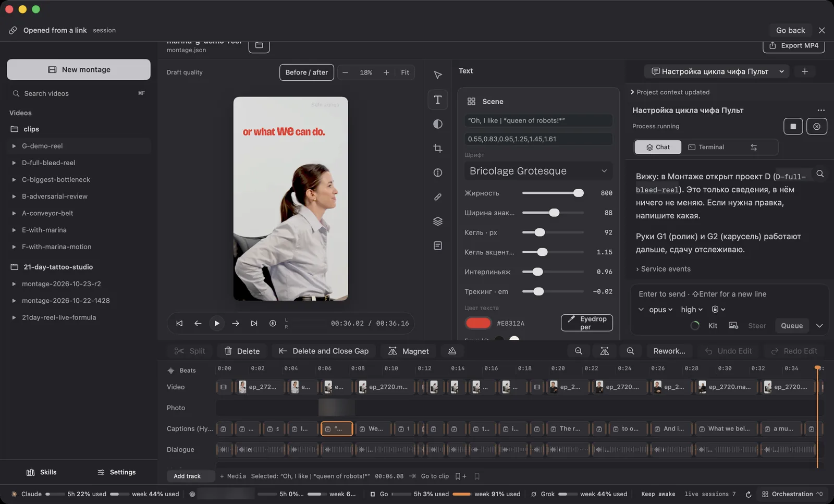
Task: Open the Skills section
Action: [x=41, y=472]
